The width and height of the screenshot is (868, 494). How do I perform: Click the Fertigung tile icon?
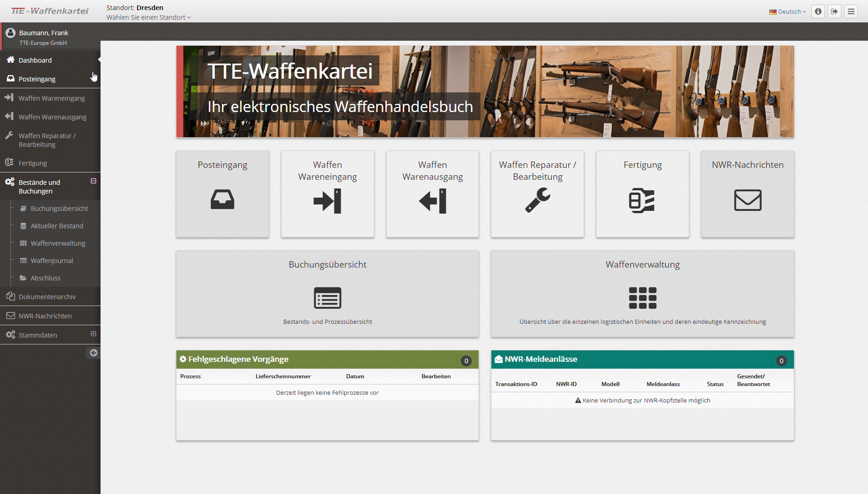pos(642,200)
